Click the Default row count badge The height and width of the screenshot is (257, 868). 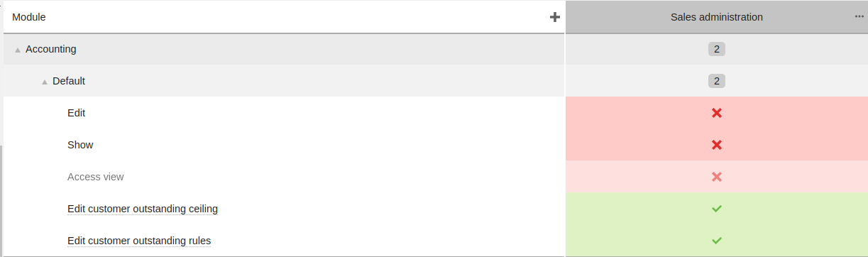[717, 81]
